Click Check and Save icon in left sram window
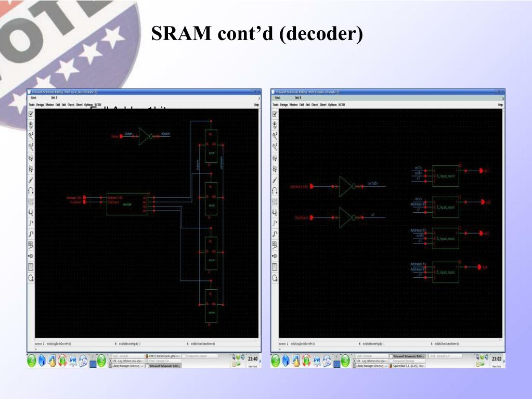Screen dimensions: 532x399 (31, 114)
